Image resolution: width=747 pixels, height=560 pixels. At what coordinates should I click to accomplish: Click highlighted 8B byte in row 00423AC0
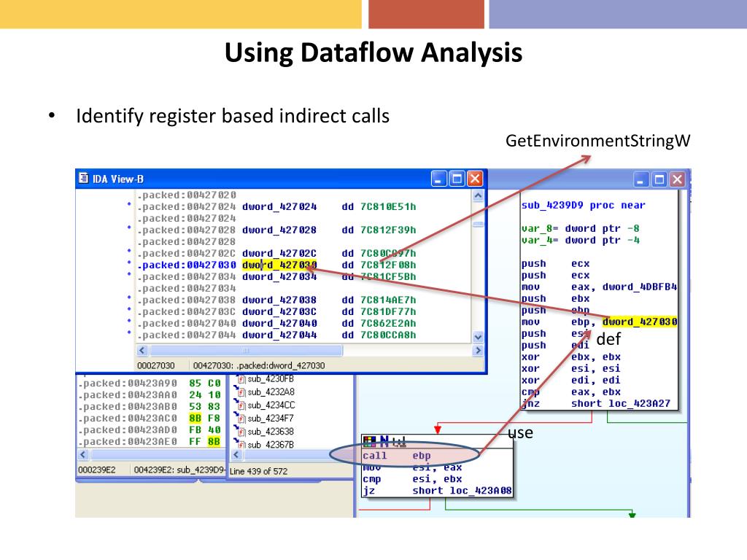pyautogui.click(x=195, y=418)
